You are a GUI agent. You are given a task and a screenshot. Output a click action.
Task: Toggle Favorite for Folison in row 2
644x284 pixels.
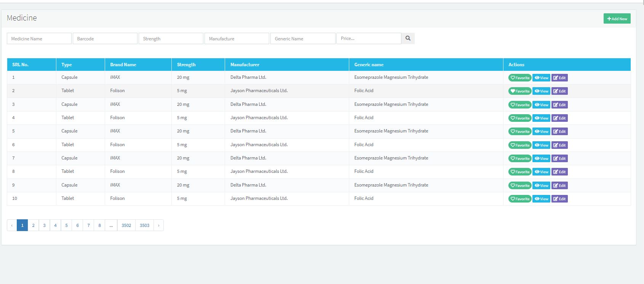[519, 91]
